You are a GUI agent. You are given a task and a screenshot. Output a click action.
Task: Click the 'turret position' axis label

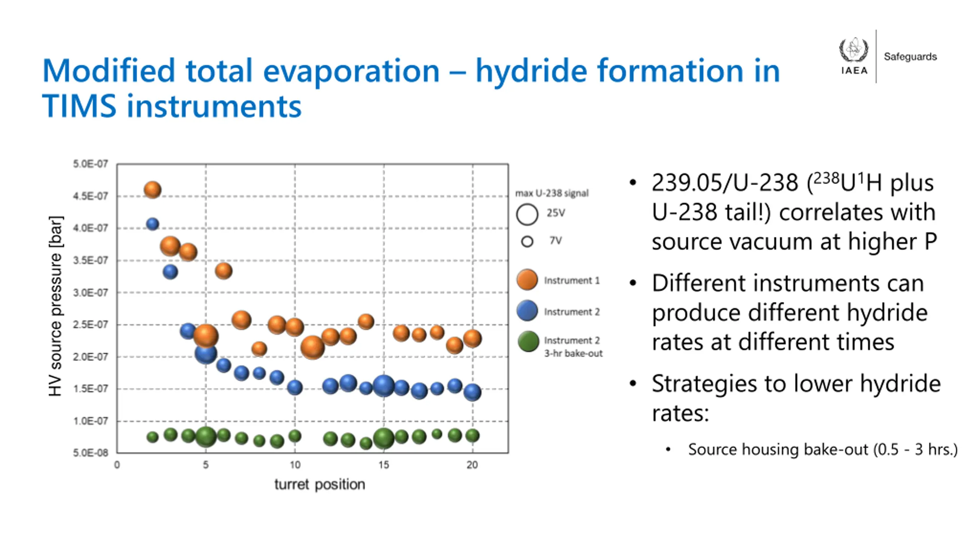coord(320,484)
